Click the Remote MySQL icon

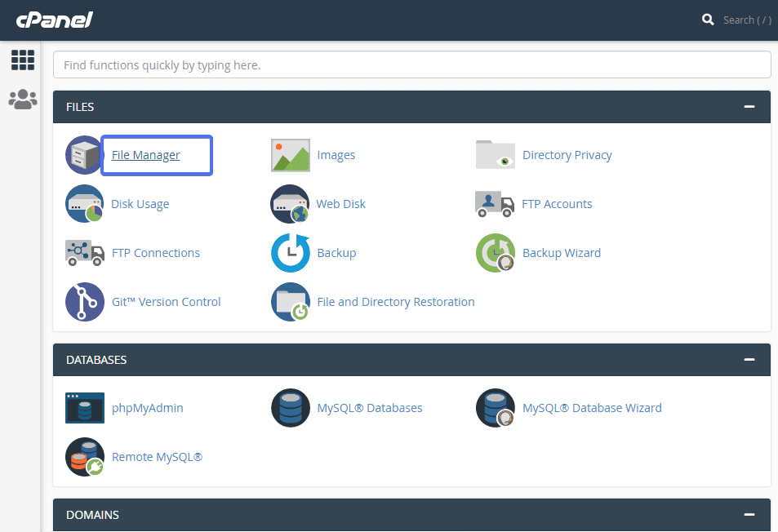pyautogui.click(x=84, y=457)
